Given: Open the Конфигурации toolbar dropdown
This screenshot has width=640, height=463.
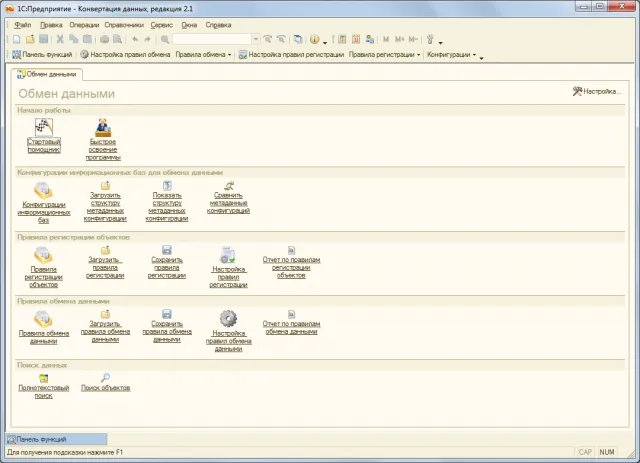Looking at the screenshot, I should click(451, 55).
